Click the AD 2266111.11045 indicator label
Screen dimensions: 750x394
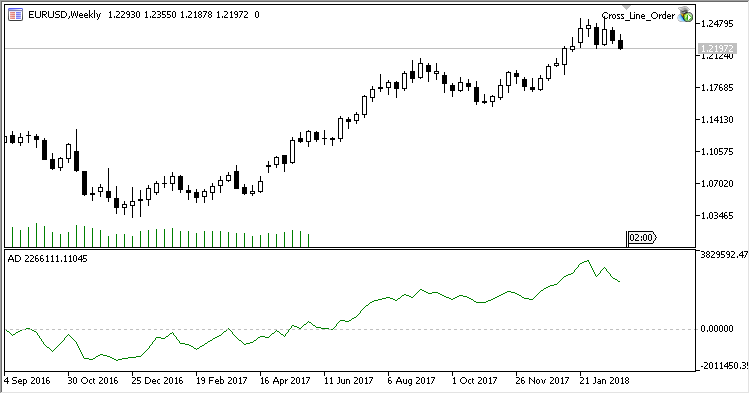tap(47, 259)
